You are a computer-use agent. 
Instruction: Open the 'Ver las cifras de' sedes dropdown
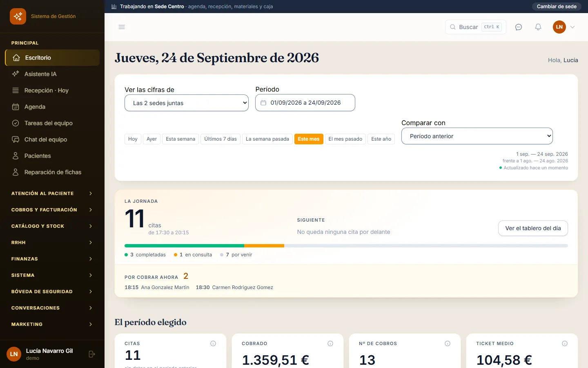187,103
